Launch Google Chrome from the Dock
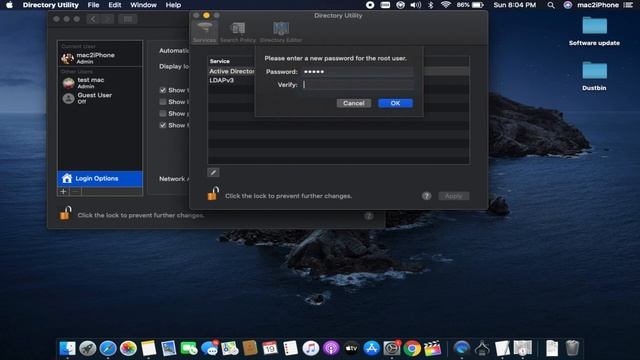 tap(412, 348)
